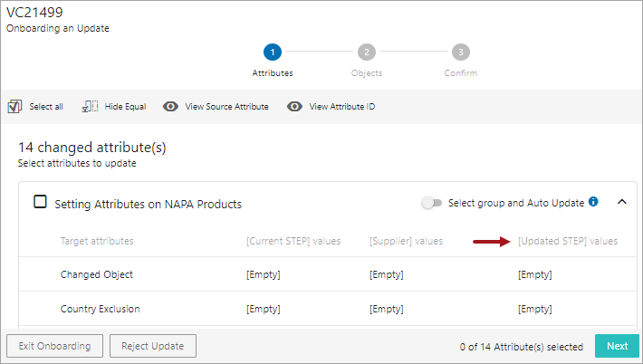
Task: Click the Objects step label
Action: click(367, 73)
